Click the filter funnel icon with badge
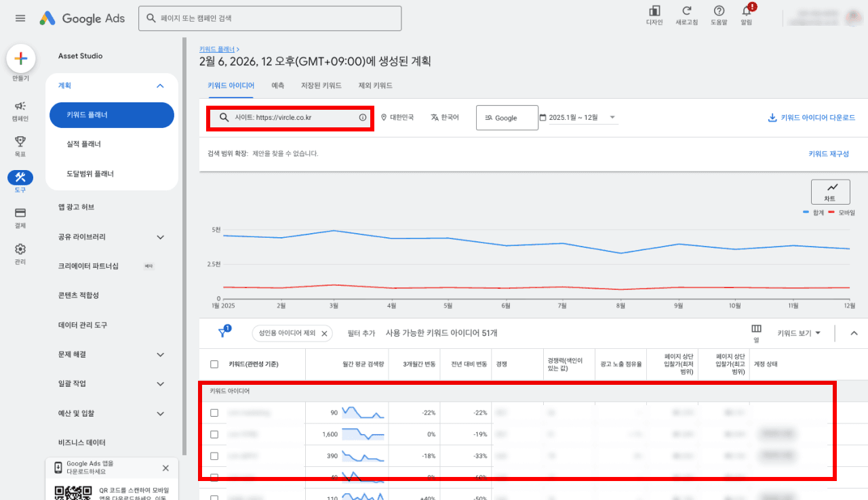The height and width of the screenshot is (500, 868). tap(222, 332)
